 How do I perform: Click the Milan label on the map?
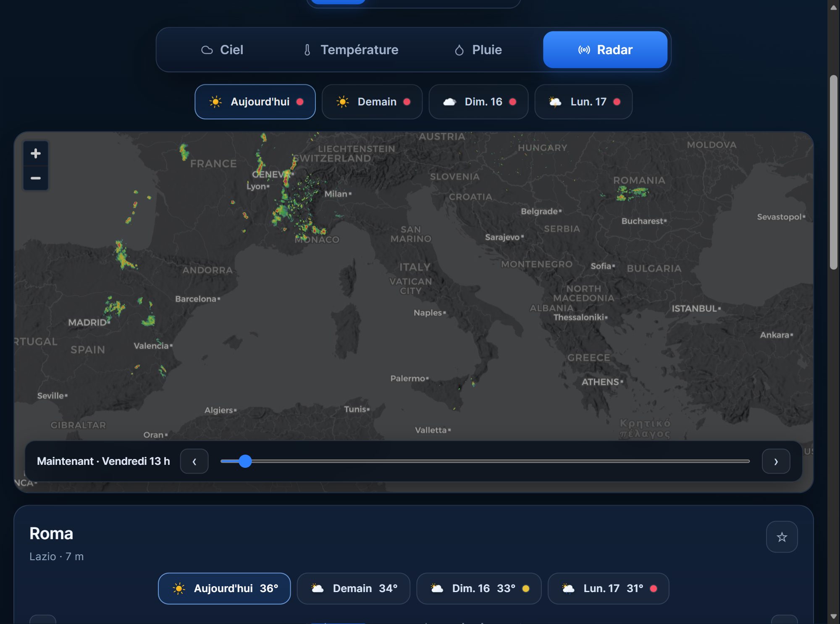coord(336,194)
